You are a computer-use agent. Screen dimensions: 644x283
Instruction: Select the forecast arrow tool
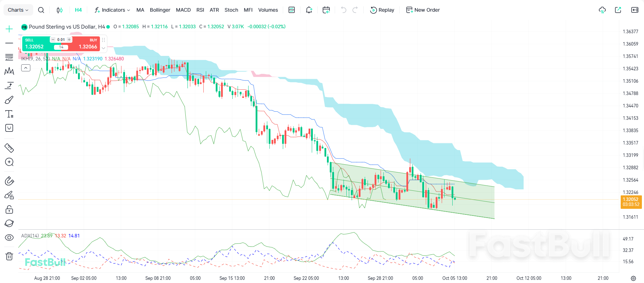[9, 86]
